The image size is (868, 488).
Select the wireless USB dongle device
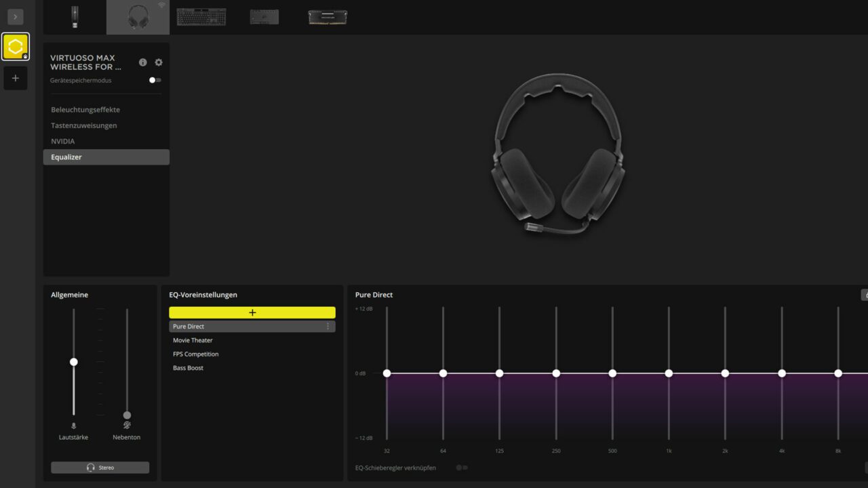75,17
